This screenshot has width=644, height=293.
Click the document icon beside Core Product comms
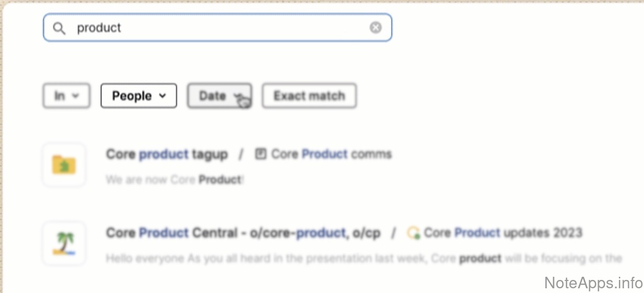tap(260, 154)
